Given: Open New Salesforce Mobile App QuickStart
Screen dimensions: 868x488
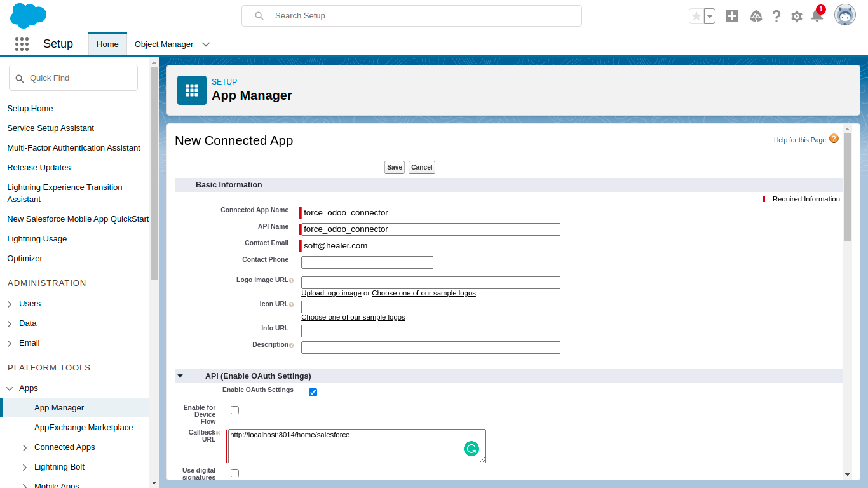Looking at the screenshot, I should pyautogui.click(x=78, y=219).
